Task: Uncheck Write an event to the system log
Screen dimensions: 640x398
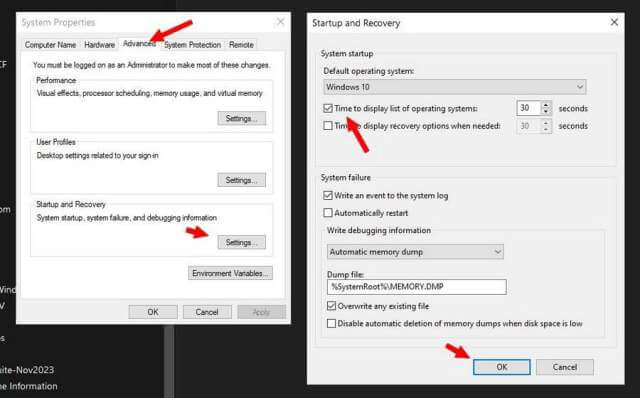Action: [328, 196]
